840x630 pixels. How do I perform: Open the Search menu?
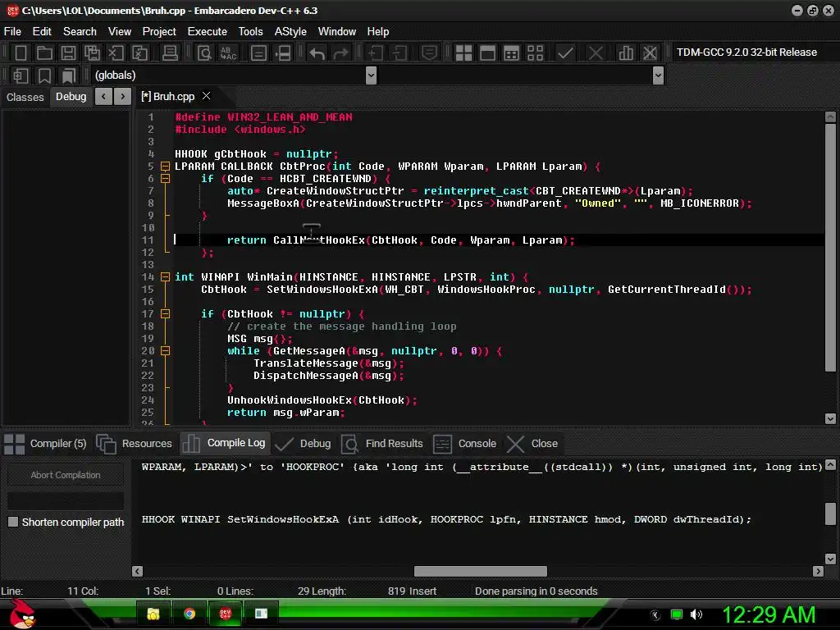(80, 32)
